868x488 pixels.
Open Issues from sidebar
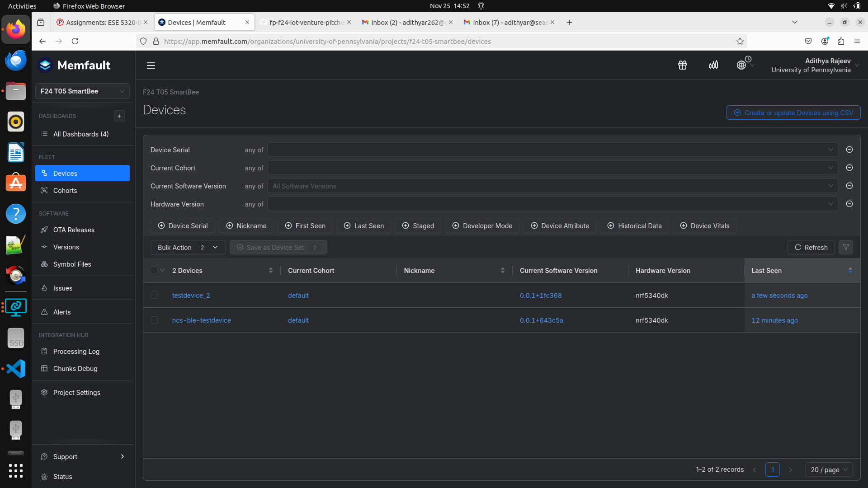(62, 288)
